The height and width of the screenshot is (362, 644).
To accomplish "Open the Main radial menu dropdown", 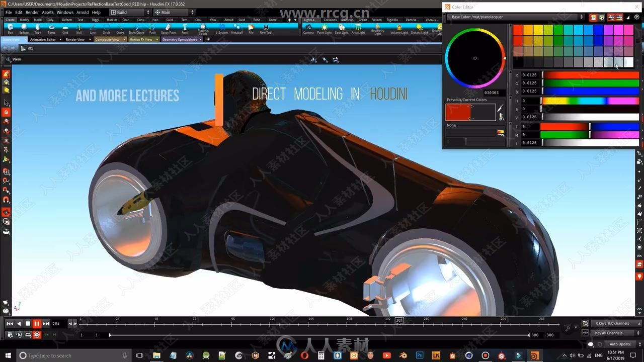I will (174, 12).
